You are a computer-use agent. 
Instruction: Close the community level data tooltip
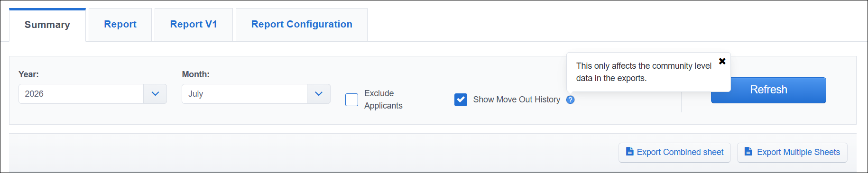click(722, 61)
